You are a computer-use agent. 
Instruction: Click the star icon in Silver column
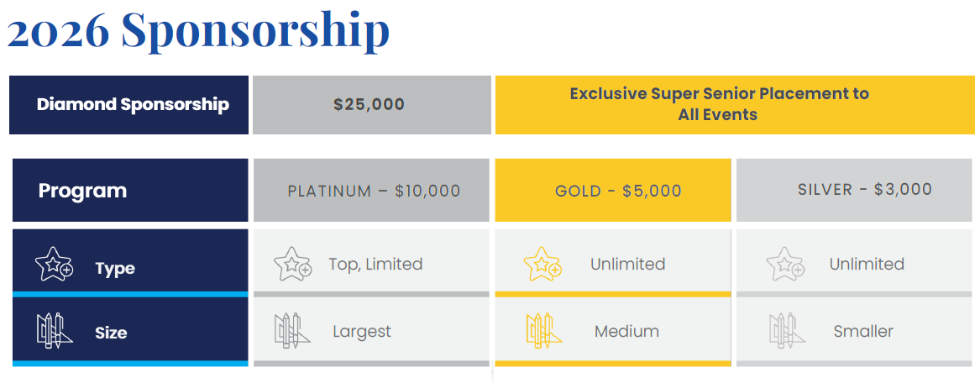785,264
